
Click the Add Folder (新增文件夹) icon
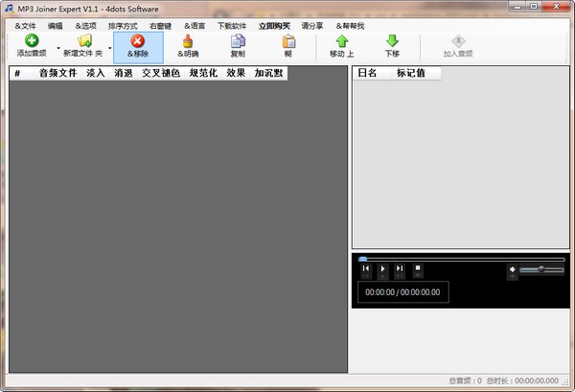click(x=84, y=41)
